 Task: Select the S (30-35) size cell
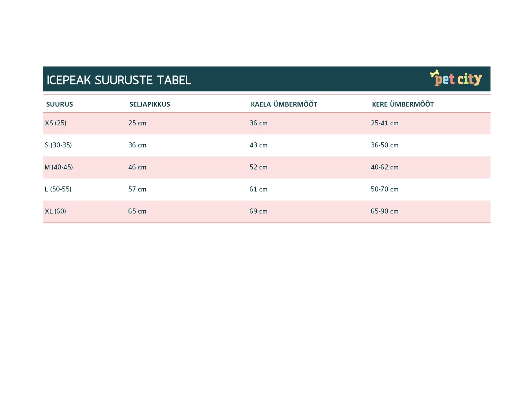tap(58, 145)
